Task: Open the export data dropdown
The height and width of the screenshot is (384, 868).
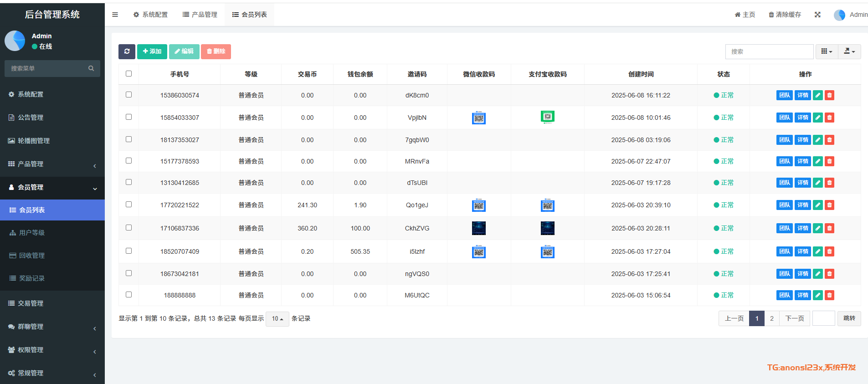Action: pyautogui.click(x=849, y=51)
